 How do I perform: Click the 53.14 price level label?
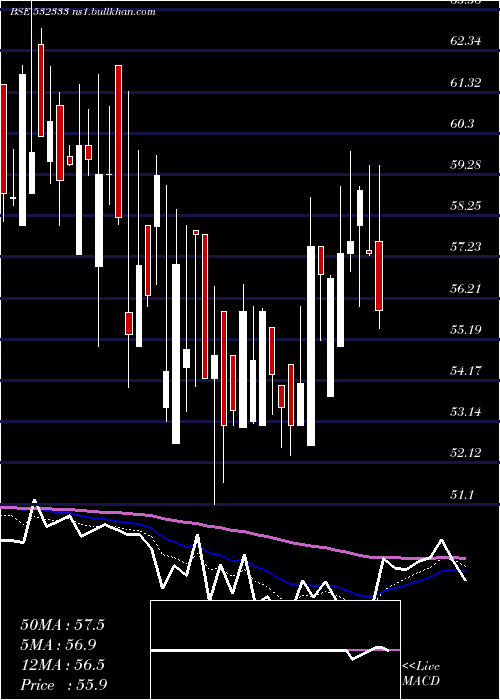click(466, 412)
